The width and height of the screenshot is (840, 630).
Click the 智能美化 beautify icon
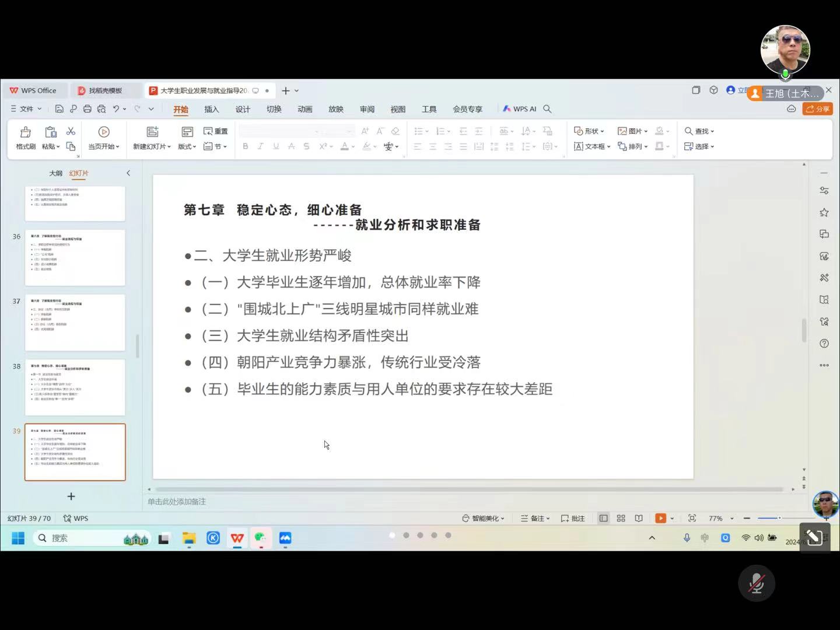tap(482, 518)
